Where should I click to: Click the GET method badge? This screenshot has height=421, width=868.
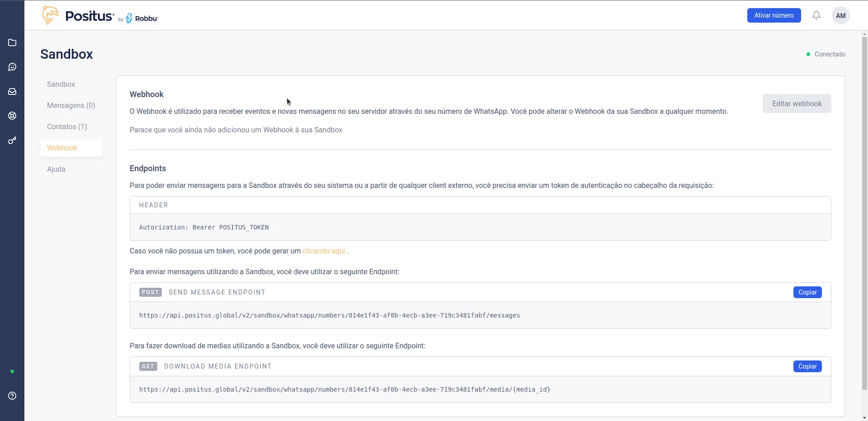(x=148, y=366)
